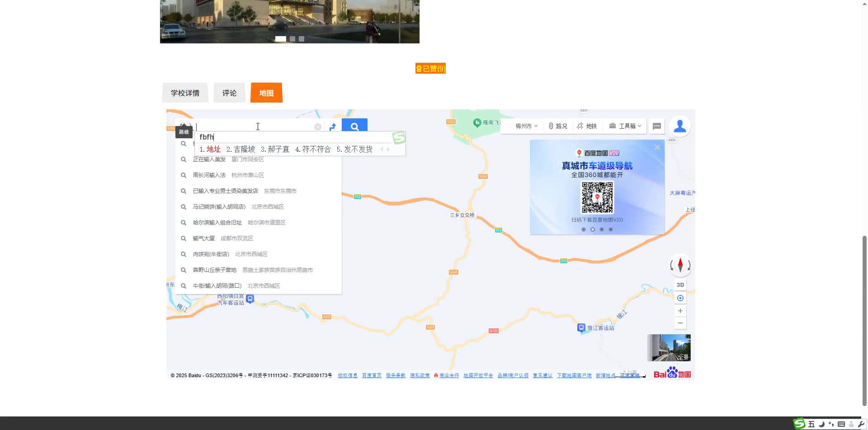868x430 pixels.
Task: Toggle Sogou half/full-width moon icon
Action: click(x=821, y=424)
